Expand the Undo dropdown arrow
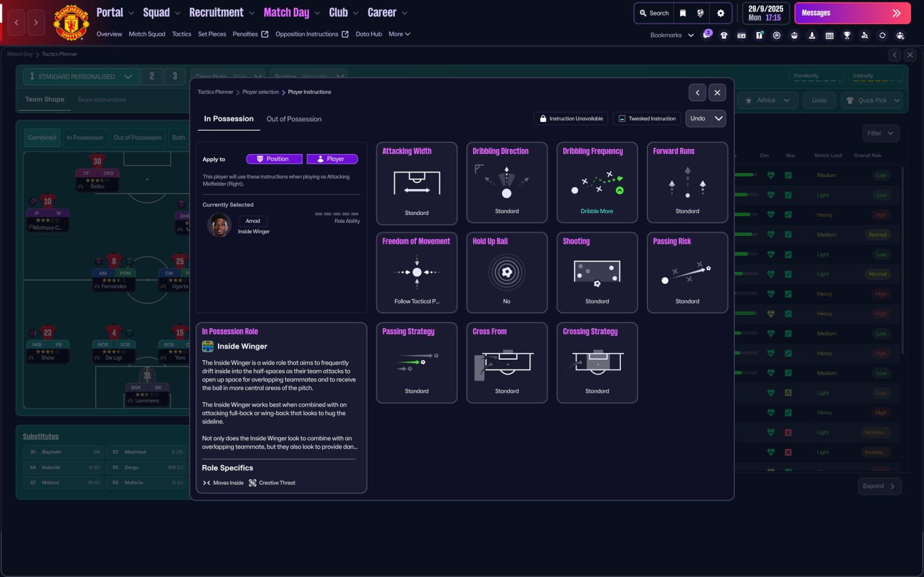This screenshot has height=577, width=924. [719, 118]
